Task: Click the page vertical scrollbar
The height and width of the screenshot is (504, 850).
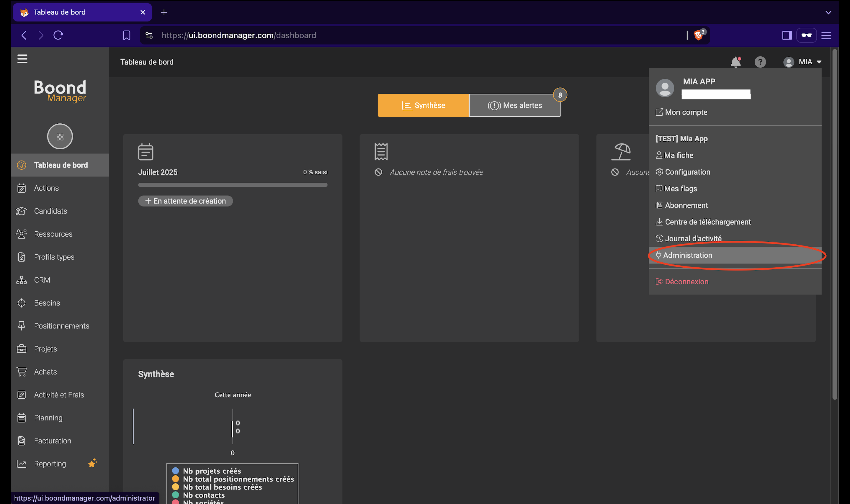Action: pyautogui.click(x=834, y=225)
